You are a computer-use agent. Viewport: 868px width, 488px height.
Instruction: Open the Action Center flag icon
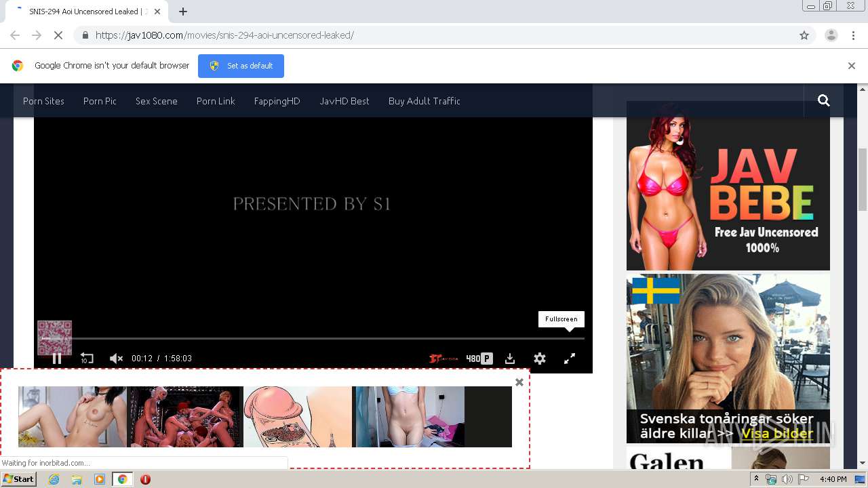(x=804, y=479)
